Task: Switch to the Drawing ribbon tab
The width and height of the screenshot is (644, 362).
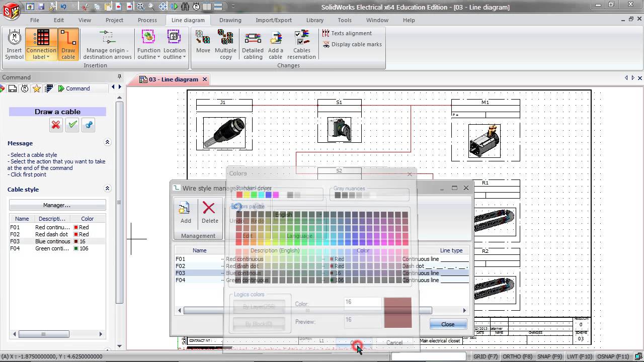Action: coord(230,20)
